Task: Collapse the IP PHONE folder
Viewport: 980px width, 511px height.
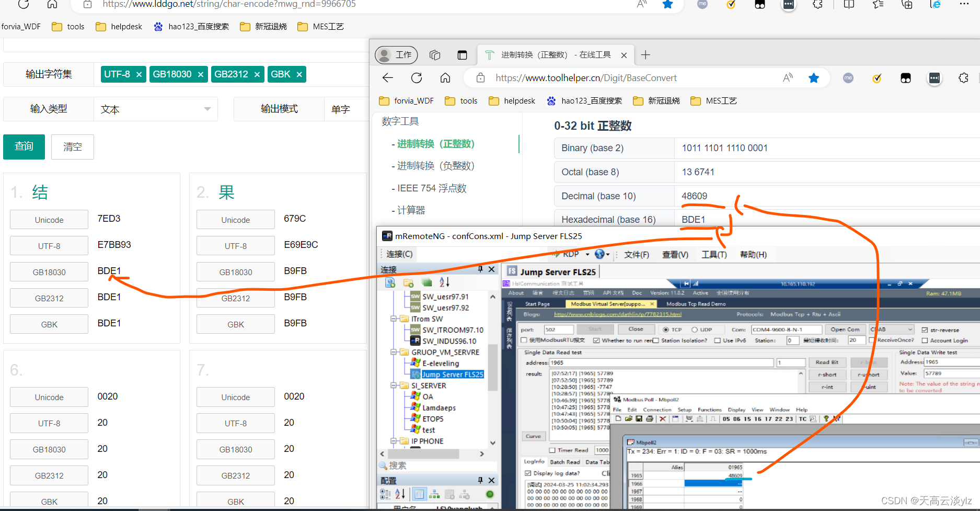Action: pos(394,441)
